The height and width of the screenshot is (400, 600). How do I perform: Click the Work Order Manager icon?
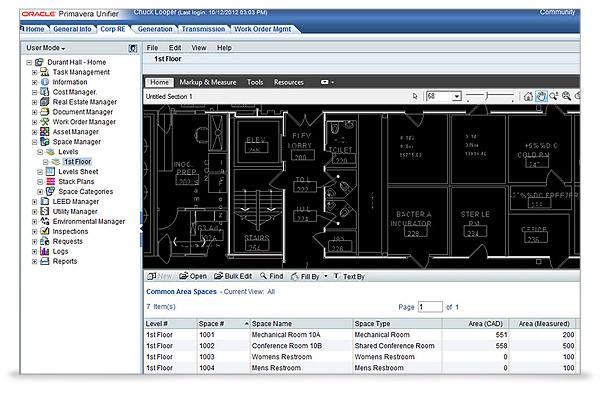click(45, 122)
